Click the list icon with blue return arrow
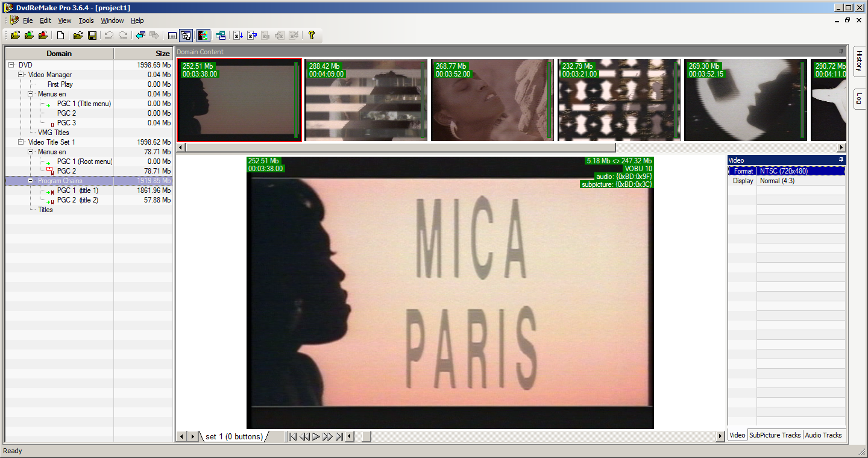868x458 pixels. pos(252,36)
